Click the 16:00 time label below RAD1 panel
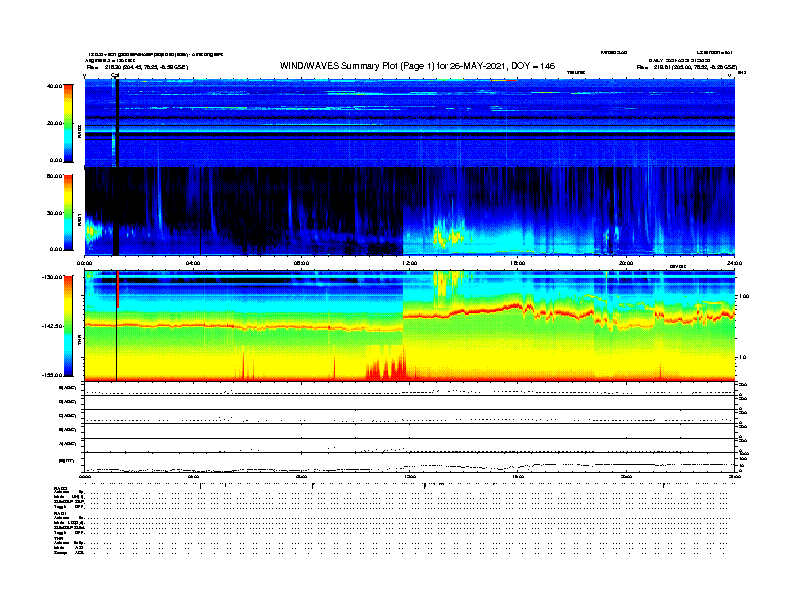The height and width of the screenshot is (612, 792). (518, 263)
